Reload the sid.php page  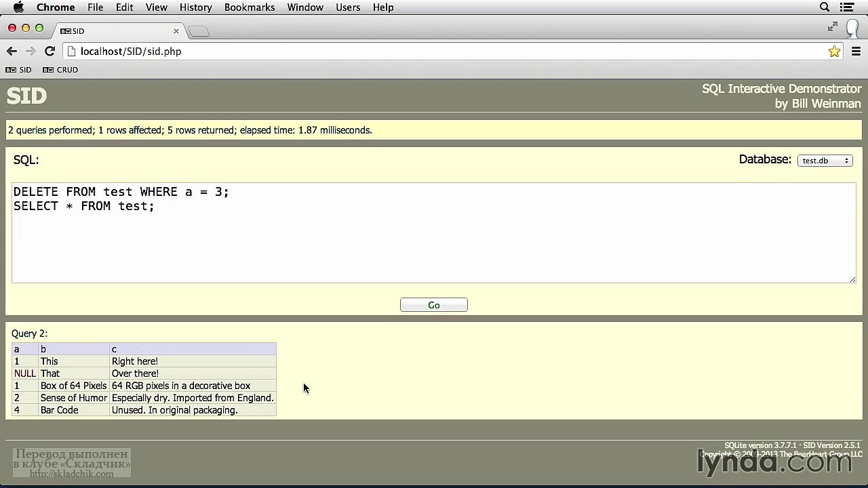click(50, 52)
